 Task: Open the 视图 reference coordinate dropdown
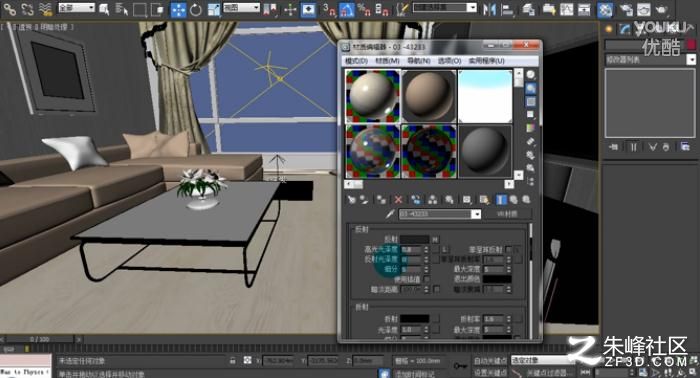pyautogui.click(x=242, y=8)
